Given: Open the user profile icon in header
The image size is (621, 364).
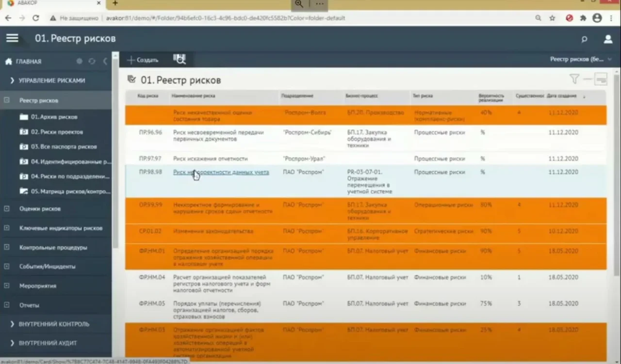Looking at the screenshot, I should 608,39.
